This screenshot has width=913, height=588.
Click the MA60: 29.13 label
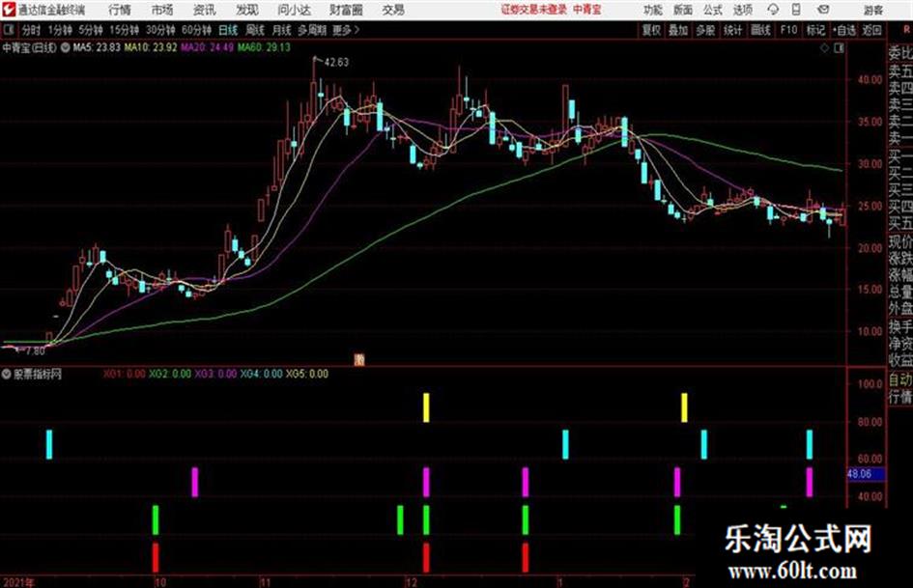[264, 47]
